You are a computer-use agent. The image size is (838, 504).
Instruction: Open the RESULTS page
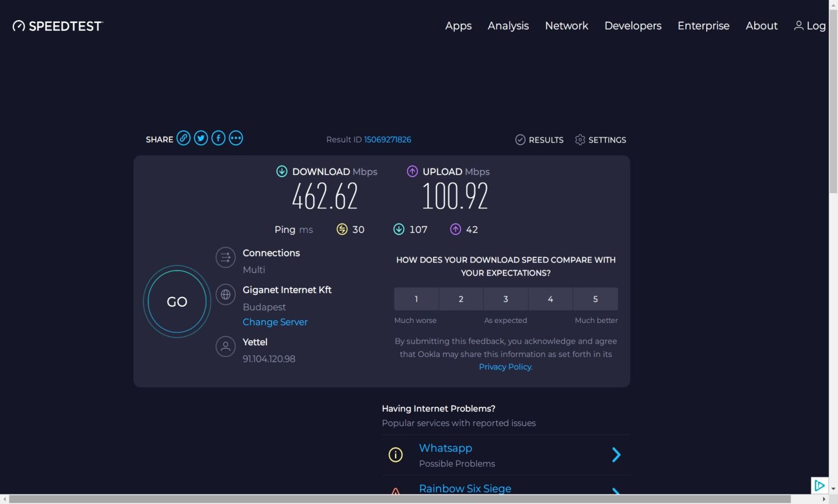546,140
